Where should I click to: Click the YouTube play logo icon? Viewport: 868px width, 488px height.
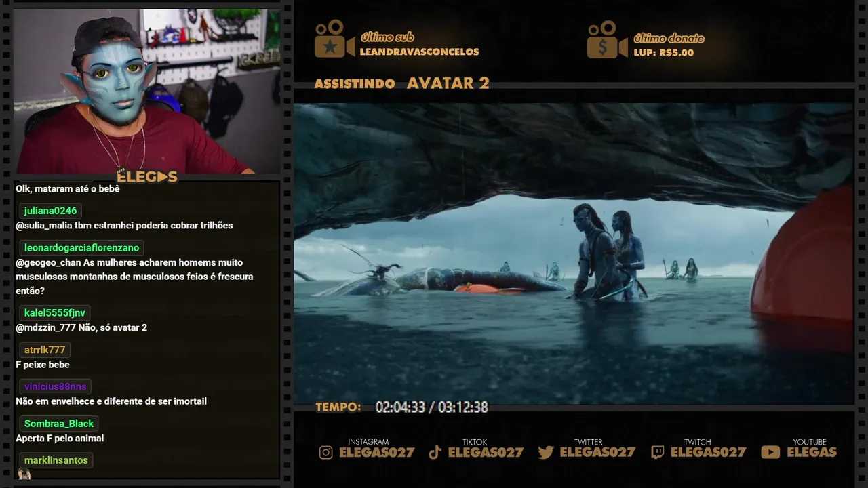coord(770,452)
